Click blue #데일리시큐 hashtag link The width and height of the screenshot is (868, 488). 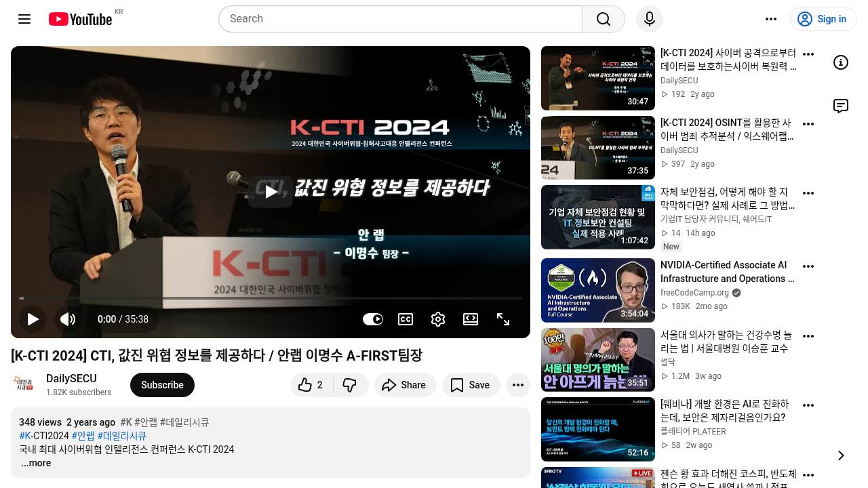(x=122, y=436)
